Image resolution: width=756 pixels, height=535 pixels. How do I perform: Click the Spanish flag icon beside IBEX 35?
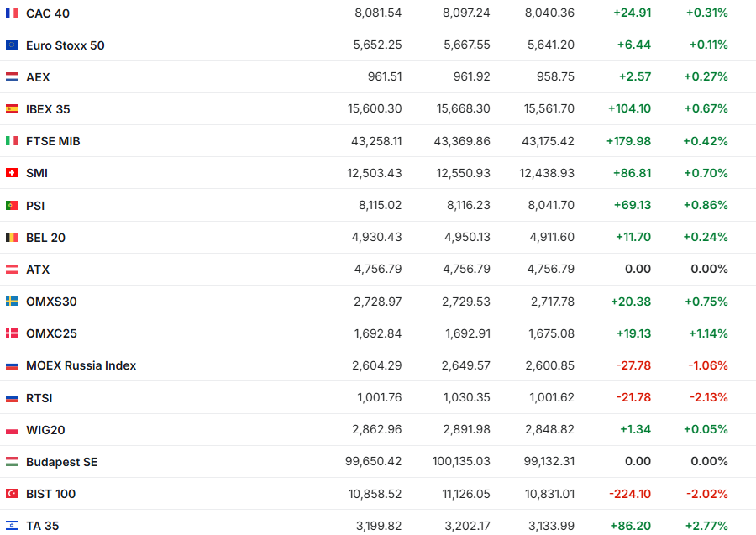(12, 109)
